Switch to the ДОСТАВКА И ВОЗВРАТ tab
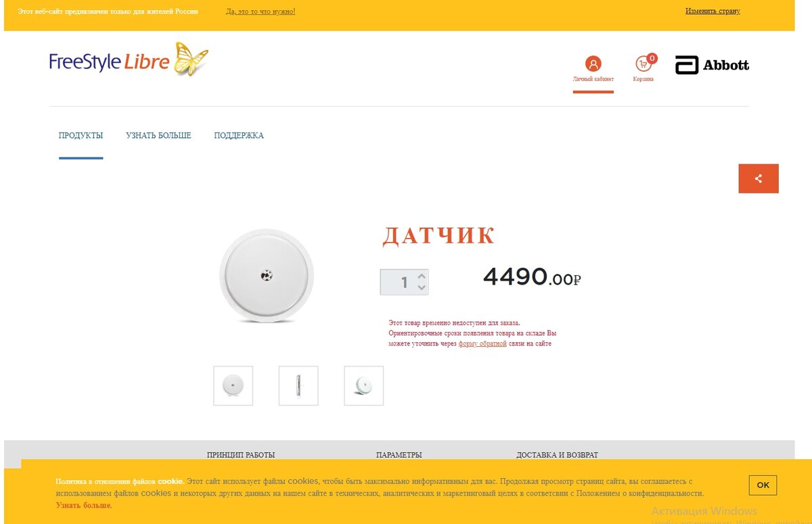Screen dimensions: 812x524 (557, 455)
